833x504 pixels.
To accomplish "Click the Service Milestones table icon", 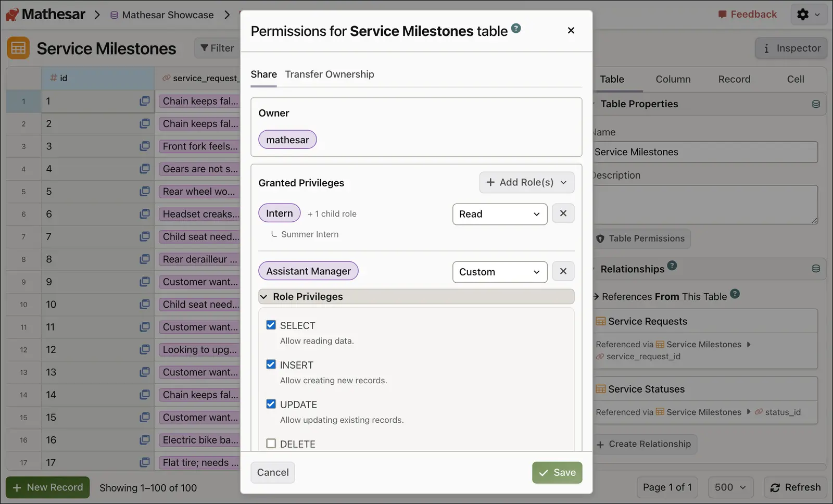I will [x=18, y=48].
